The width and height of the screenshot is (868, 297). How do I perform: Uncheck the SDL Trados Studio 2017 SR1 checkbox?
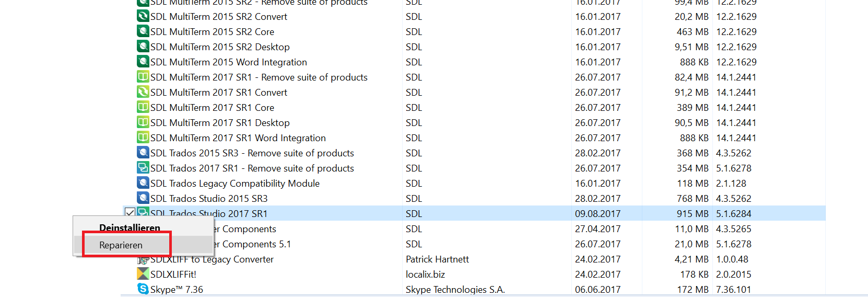pyautogui.click(x=130, y=213)
